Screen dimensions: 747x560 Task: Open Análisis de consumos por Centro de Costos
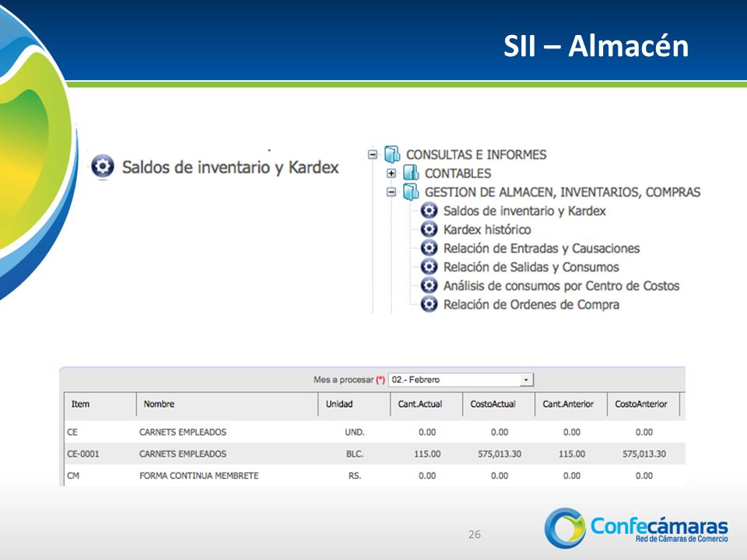(561, 285)
